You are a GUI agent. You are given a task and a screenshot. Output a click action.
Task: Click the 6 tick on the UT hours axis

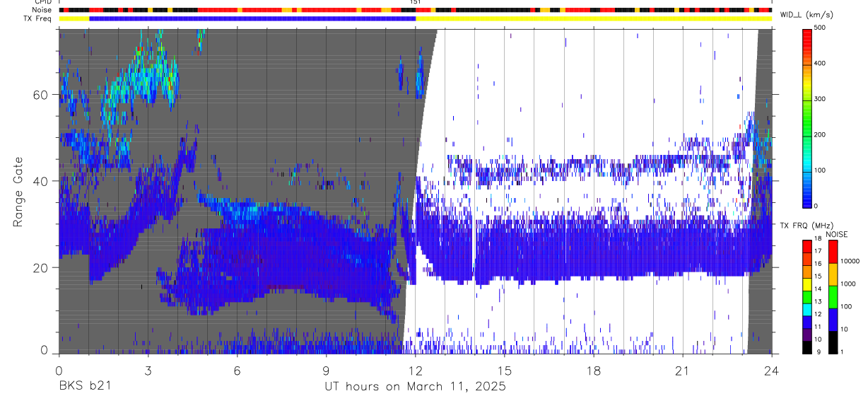tap(237, 370)
